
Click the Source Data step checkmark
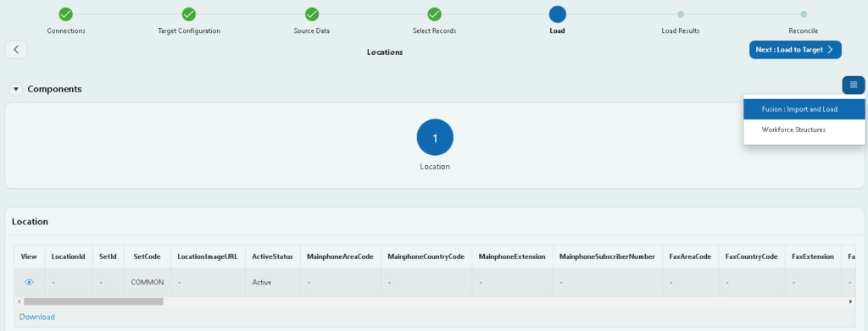click(312, 14)
